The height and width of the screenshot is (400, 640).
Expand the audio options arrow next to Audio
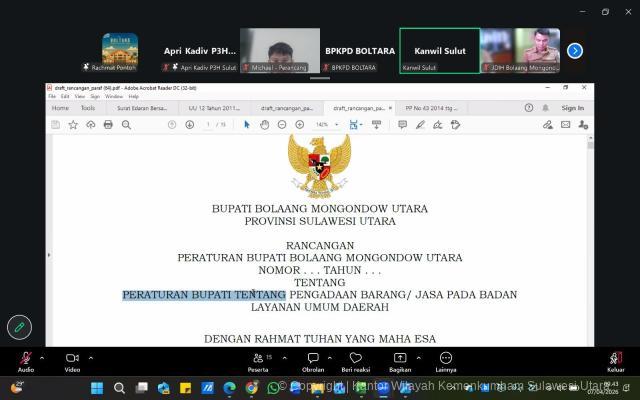42,356
